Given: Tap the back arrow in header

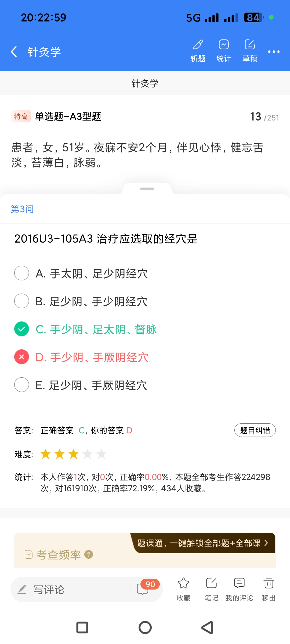Looking at the screenshot, I should (x=14, y=52).
